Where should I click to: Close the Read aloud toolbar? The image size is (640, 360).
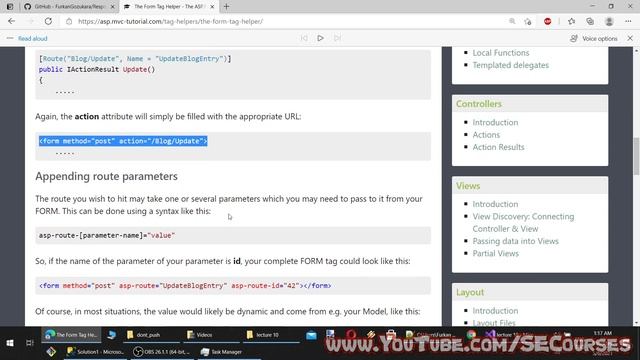coord(630,38)
